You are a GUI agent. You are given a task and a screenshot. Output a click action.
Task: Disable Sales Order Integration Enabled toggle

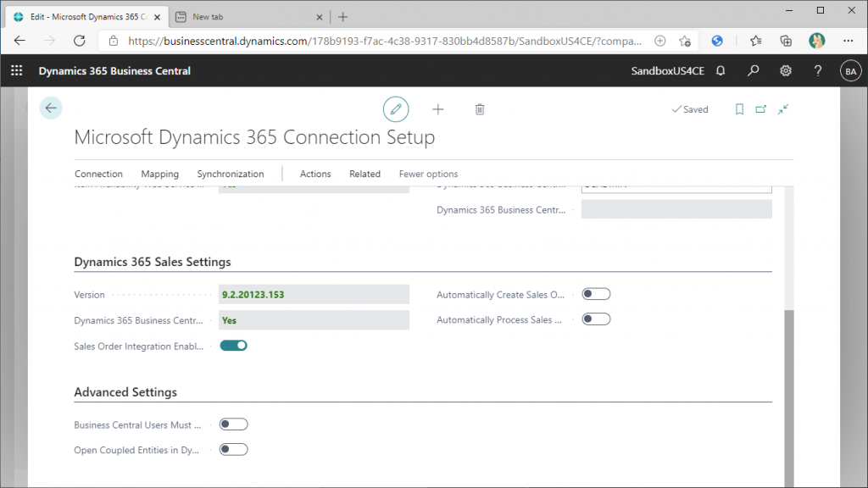pyautogui.click(x=234, y=346)
